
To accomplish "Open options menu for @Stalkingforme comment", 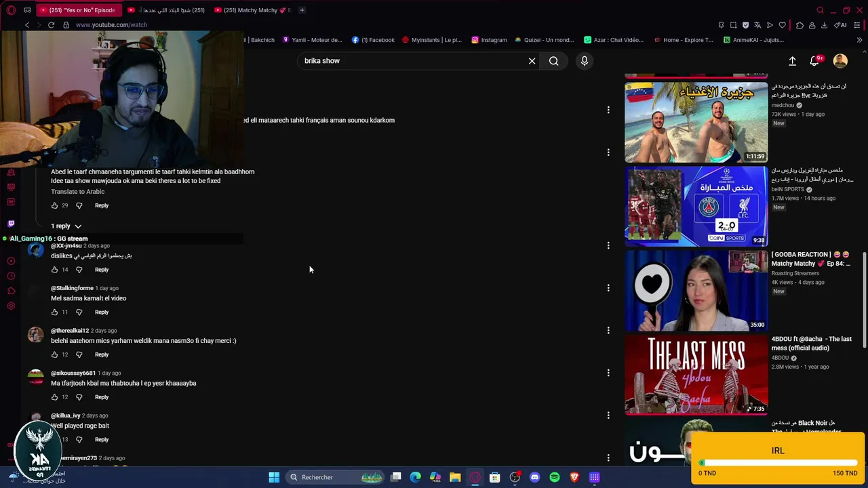I will point(608,288).
